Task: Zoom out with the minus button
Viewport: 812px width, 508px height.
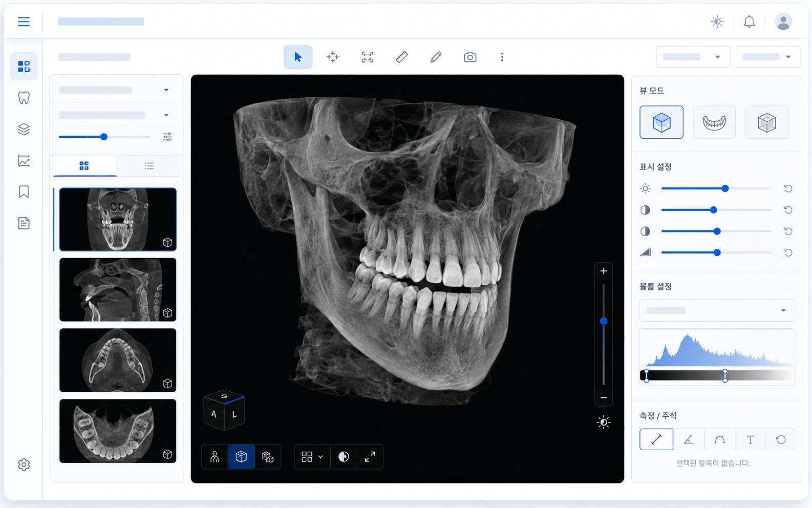Action: click(x=604, y=397)
